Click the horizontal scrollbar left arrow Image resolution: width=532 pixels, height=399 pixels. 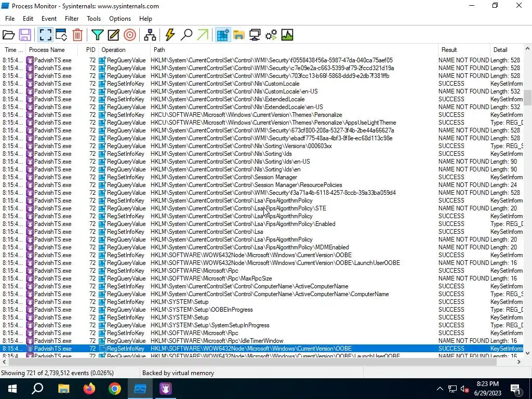[4, 362]
